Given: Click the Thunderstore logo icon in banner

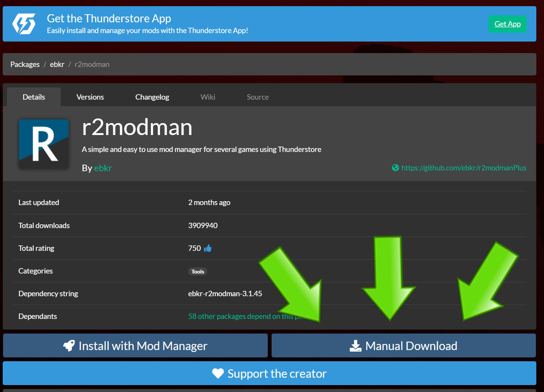Looking at the screenshot, I should [x=24, y=24].
